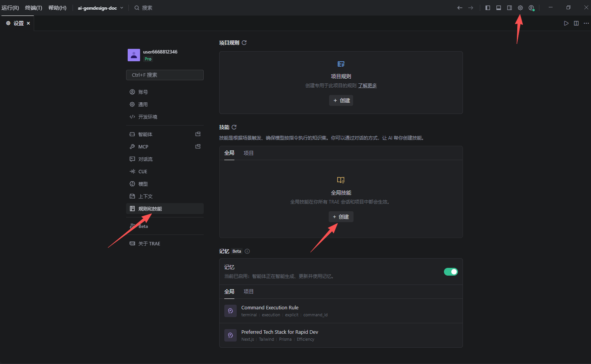
Task: Toggle the left primary sidebar layout icon
Action: [x=488, y=8]
